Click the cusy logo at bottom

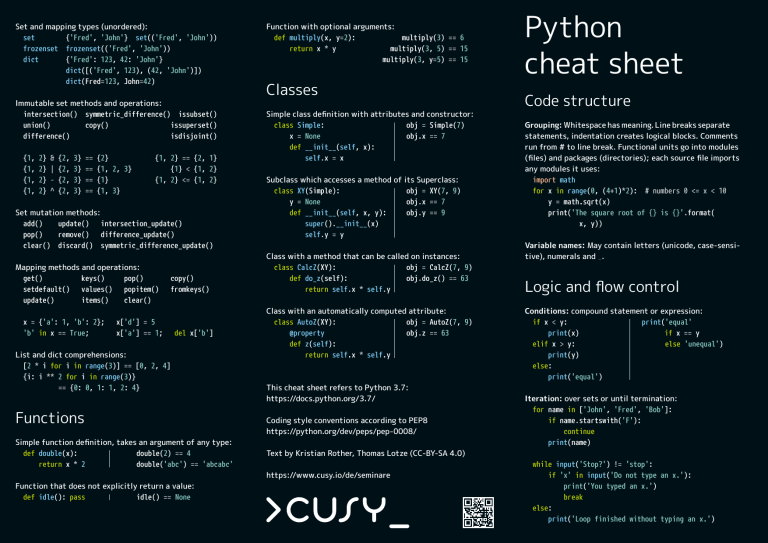337,512
